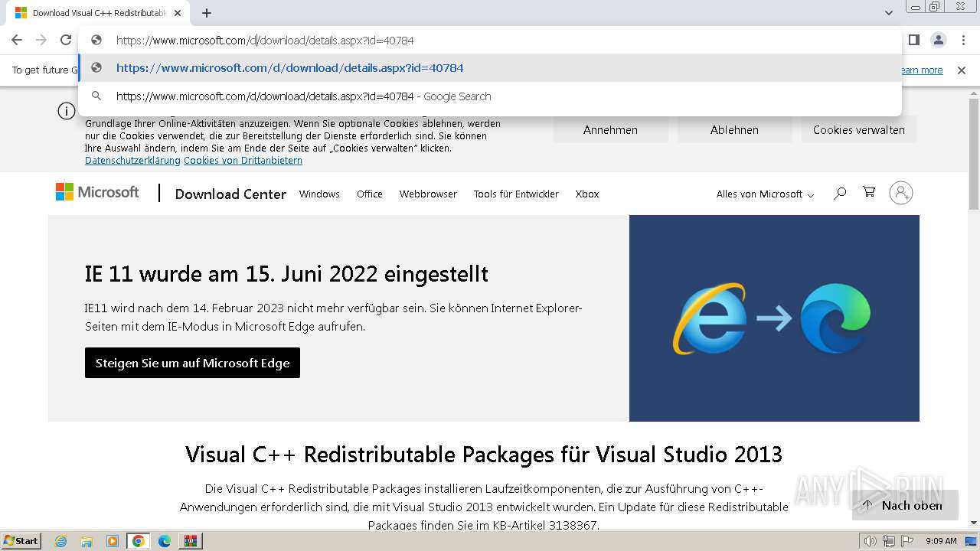Reload the page with the refresh icon
This screenshot has height=551, width=980.
[66, 40]
